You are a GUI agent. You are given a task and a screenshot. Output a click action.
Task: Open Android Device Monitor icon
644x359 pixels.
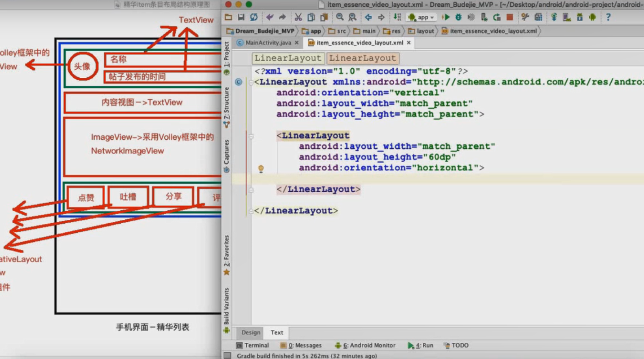tap(592, 17)
